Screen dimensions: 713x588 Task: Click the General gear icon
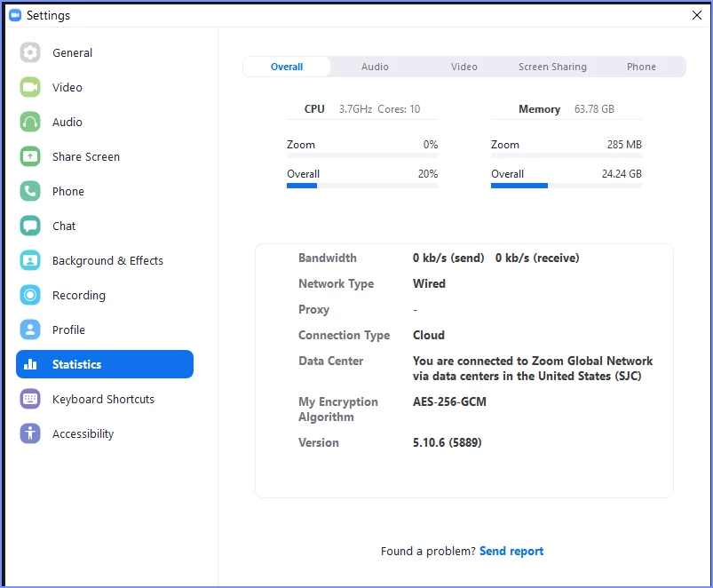[x=30, y=52]
